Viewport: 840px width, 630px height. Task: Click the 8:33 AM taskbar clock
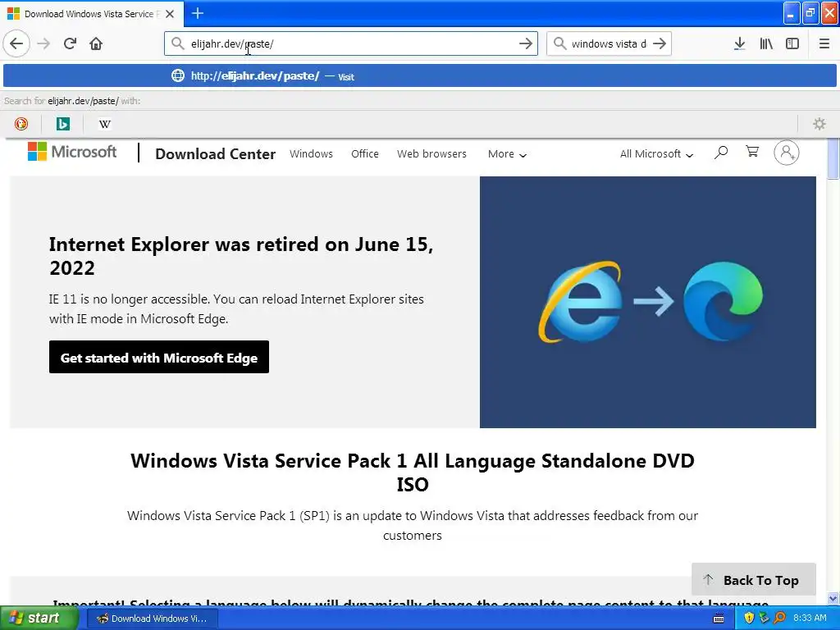pos(810,619)
